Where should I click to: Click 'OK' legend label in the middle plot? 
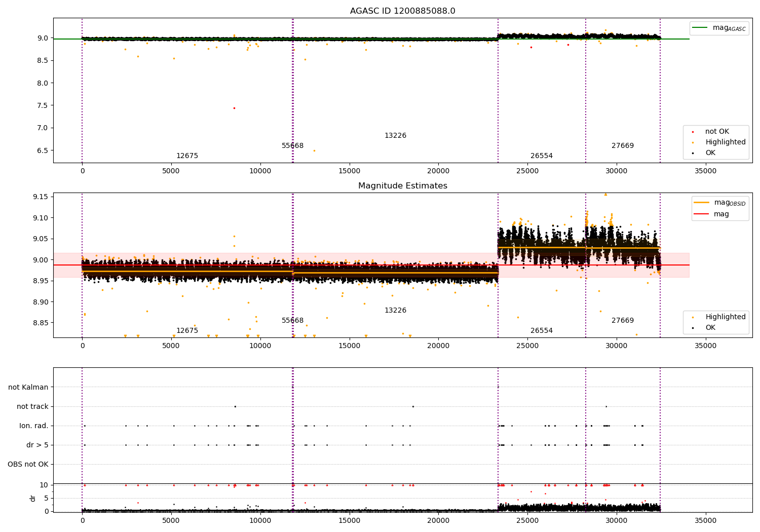coord(710,328)
